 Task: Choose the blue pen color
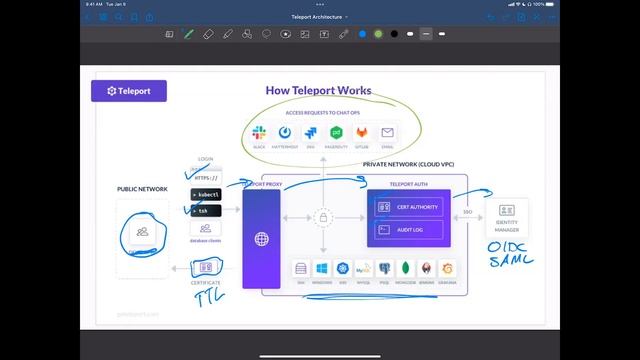[362, 34]
